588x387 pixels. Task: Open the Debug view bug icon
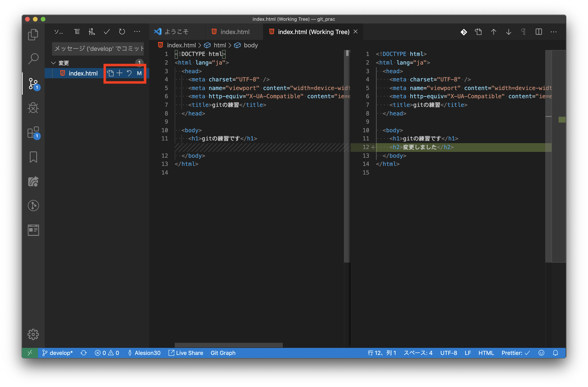[x=33, y=108]
